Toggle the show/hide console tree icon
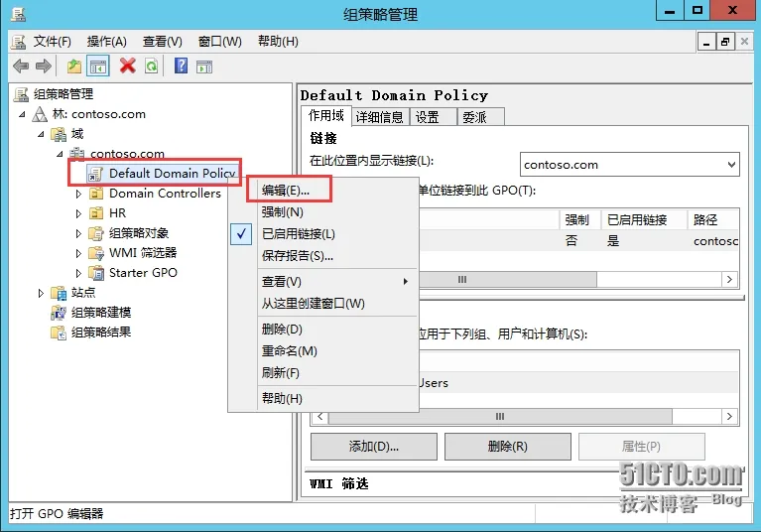Viewport: 761px width, 532px height. pos(98,66)
